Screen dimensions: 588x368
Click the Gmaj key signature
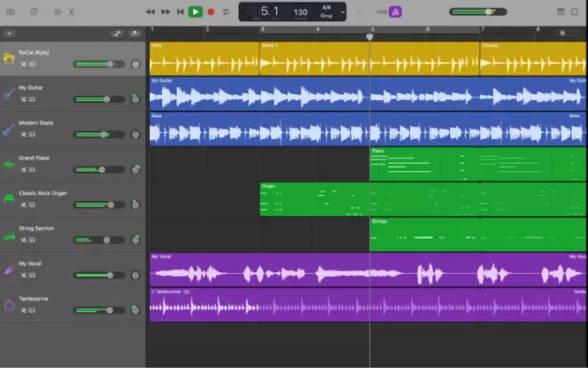tap(326, 16)
